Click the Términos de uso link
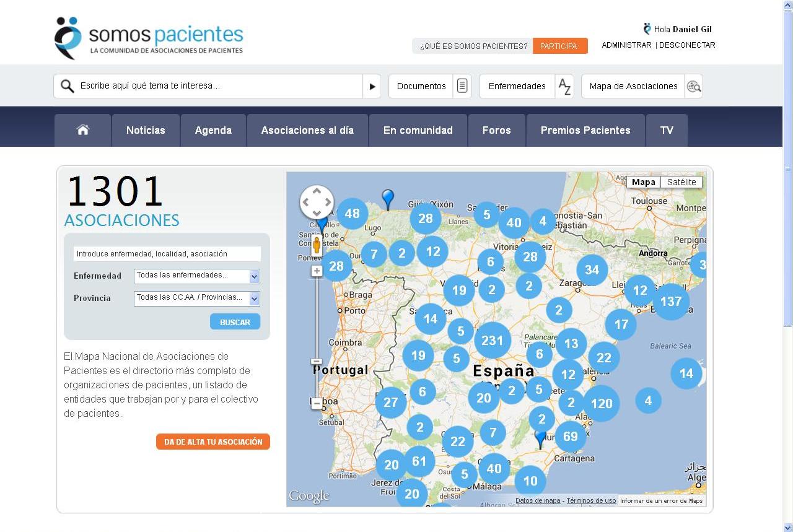 click(x=591, y=501)
